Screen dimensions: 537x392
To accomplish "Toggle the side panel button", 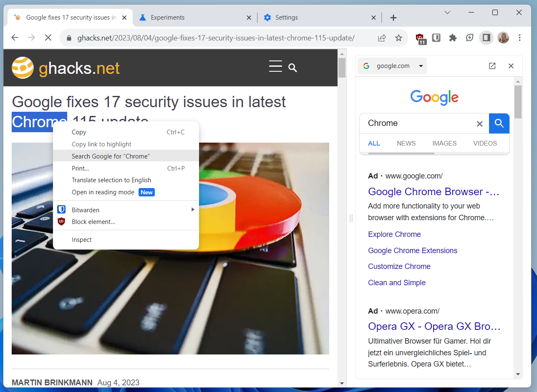I will coord(486,38).
